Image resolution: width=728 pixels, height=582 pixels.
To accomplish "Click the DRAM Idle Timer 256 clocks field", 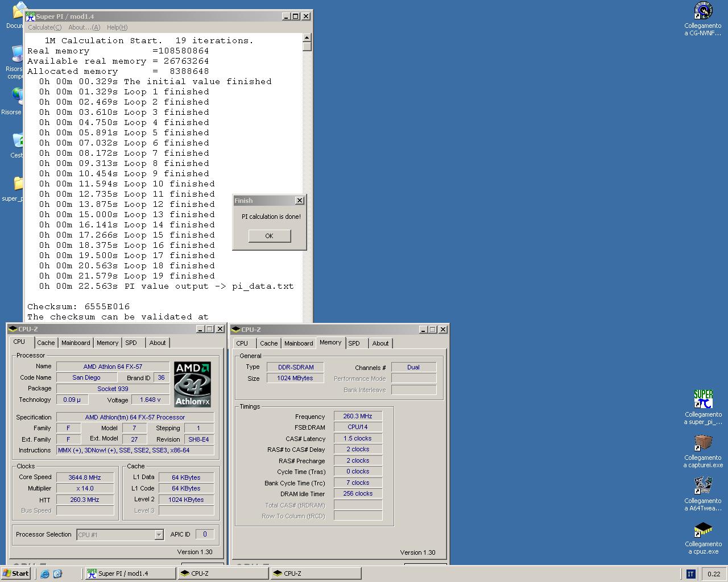I will (358, 493).
